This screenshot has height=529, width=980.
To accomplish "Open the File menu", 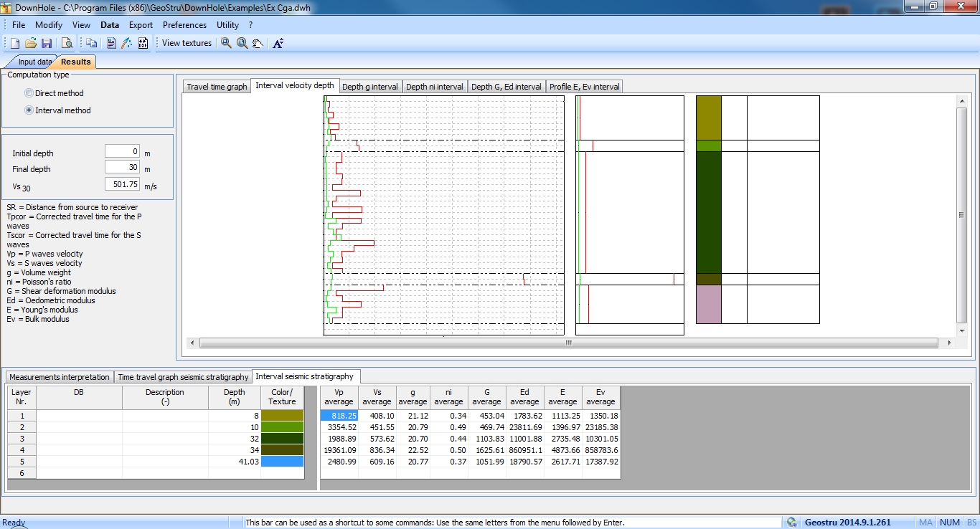I will tap(19, 25).
